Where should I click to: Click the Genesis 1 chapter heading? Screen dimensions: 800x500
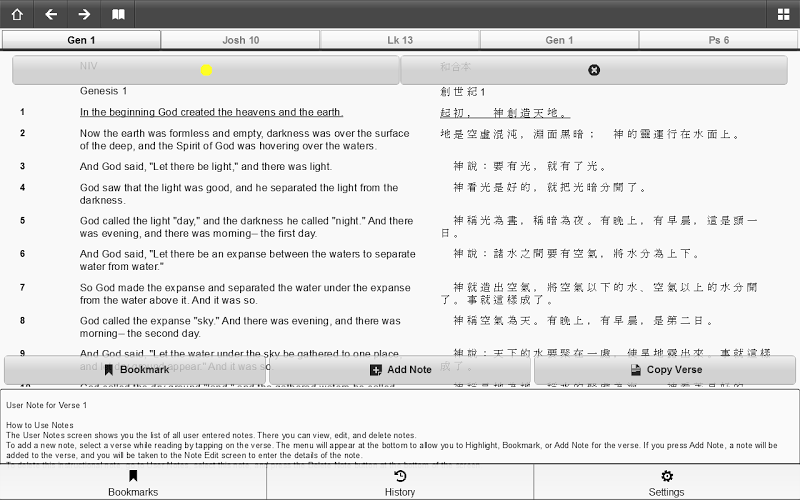coord(103,91)
